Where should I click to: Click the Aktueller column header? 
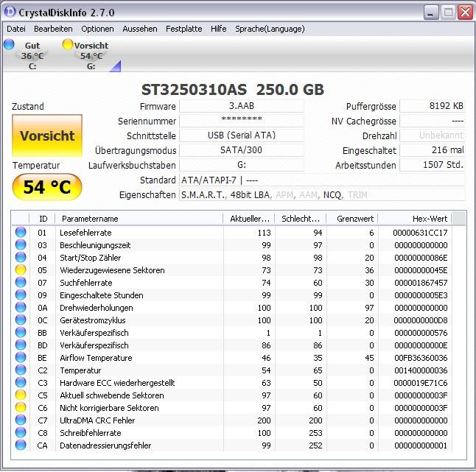(249, 219)
